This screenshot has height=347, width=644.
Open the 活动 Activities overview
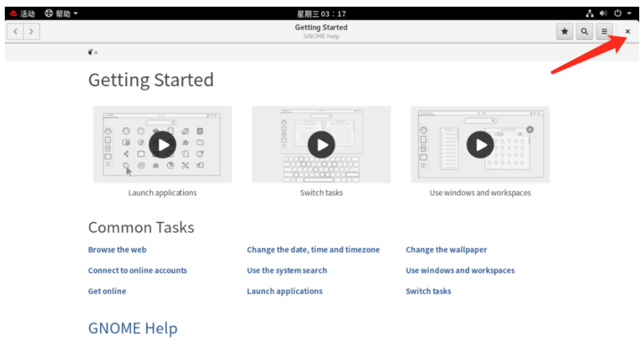22,13
